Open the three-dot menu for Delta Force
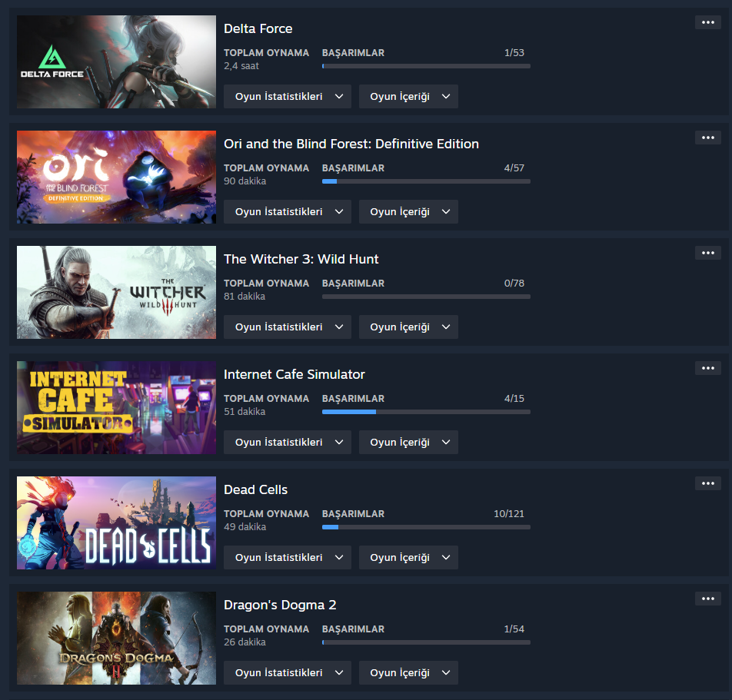Viewport: 732px width, 700px height. pos(707,22)
